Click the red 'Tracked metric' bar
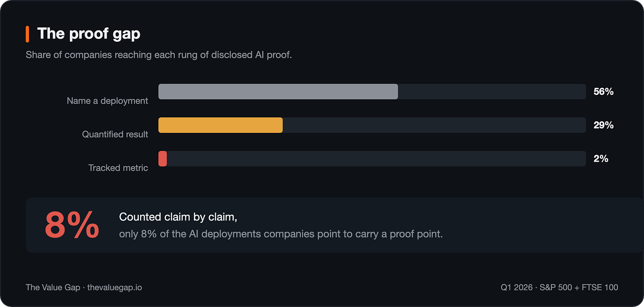644x307 pixels. coord(162,159)
